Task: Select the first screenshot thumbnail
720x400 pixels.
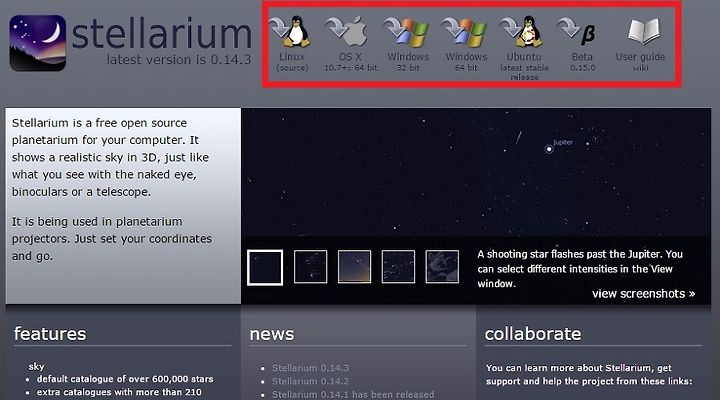Action: tap(265, 267)
